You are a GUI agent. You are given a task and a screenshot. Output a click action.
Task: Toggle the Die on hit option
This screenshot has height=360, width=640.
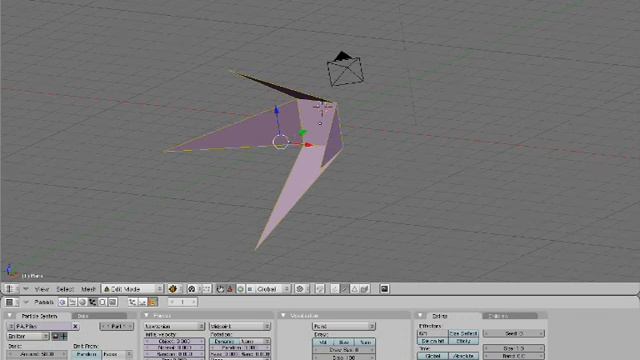[433, 341]
